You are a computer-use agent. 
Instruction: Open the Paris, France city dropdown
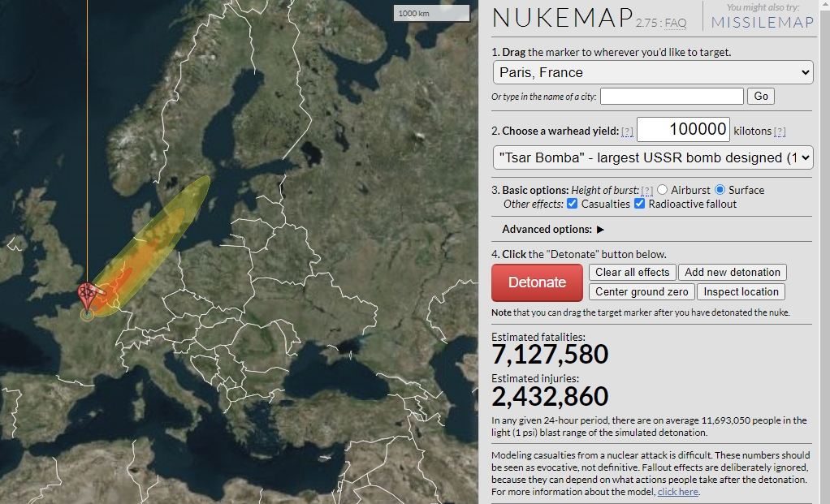653,72
